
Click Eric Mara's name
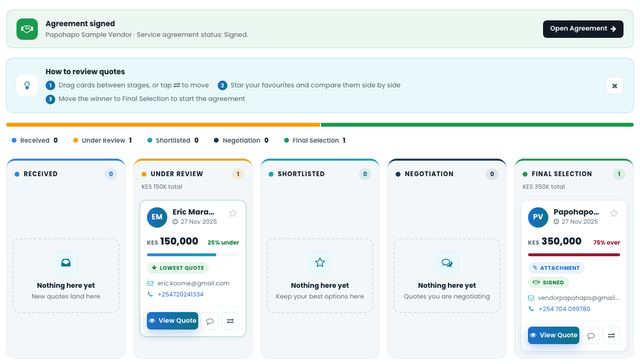[193, 212]
